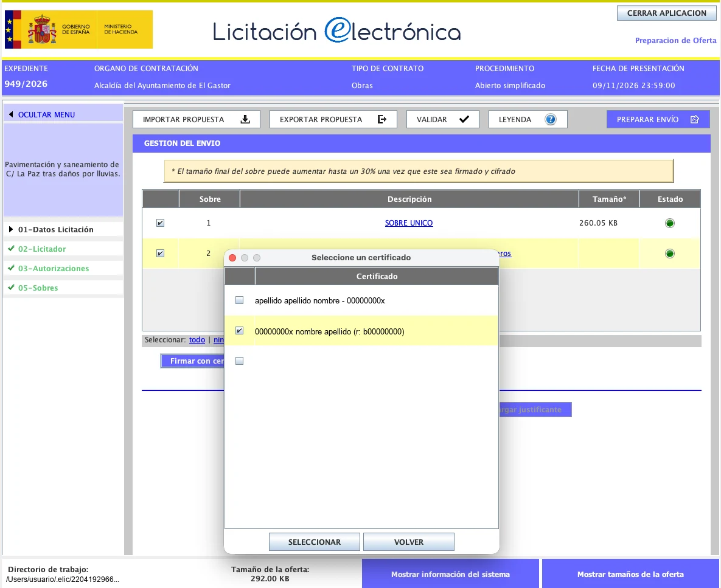The image size is (721, 588).
Task: Click the Descripción column header
Action: tap(409, 199)
